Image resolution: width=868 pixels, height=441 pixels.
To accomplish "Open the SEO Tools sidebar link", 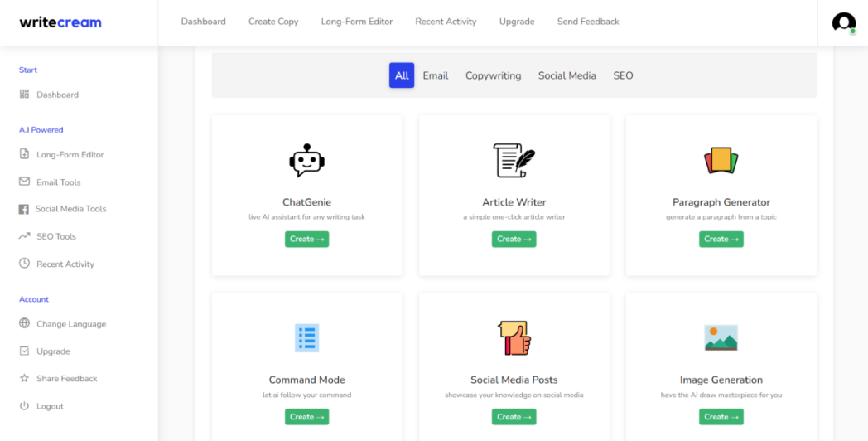I will point(56,236).
